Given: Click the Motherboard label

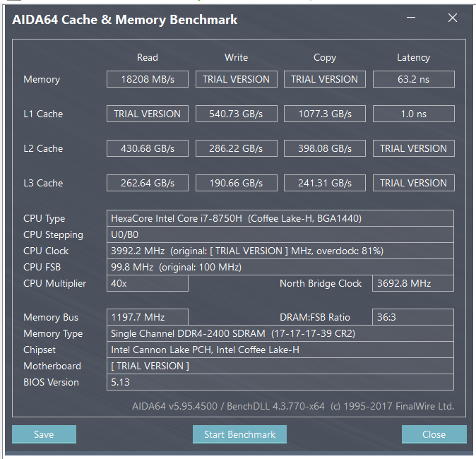Looking at the screenshot, I should (52, 366).
